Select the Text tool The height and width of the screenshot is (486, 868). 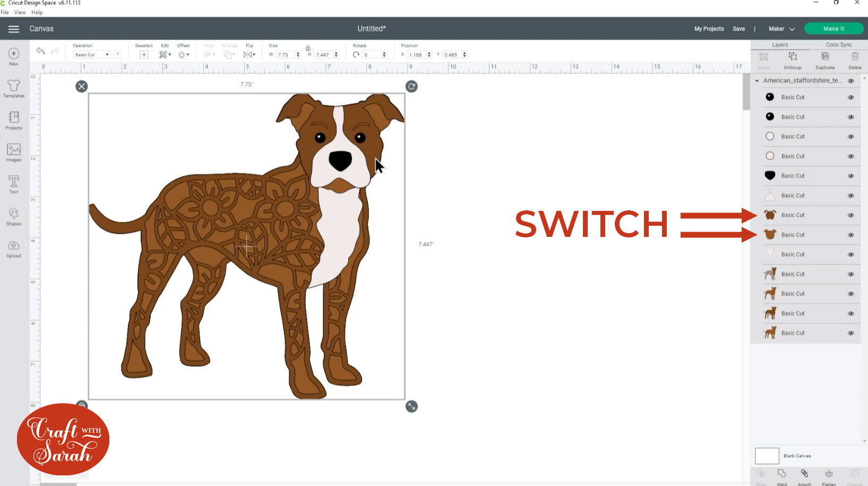pos(14,184)
